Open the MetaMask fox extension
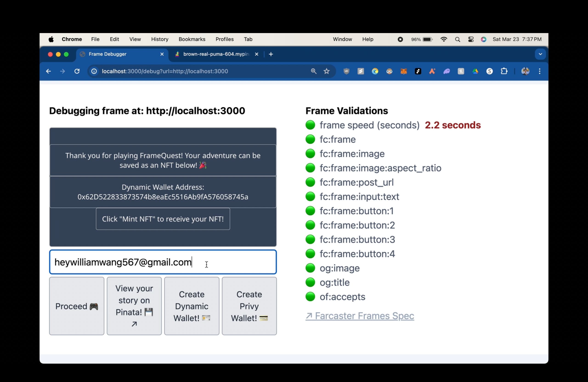The width and height of the screenshot is (588, 382). [404, 71]
